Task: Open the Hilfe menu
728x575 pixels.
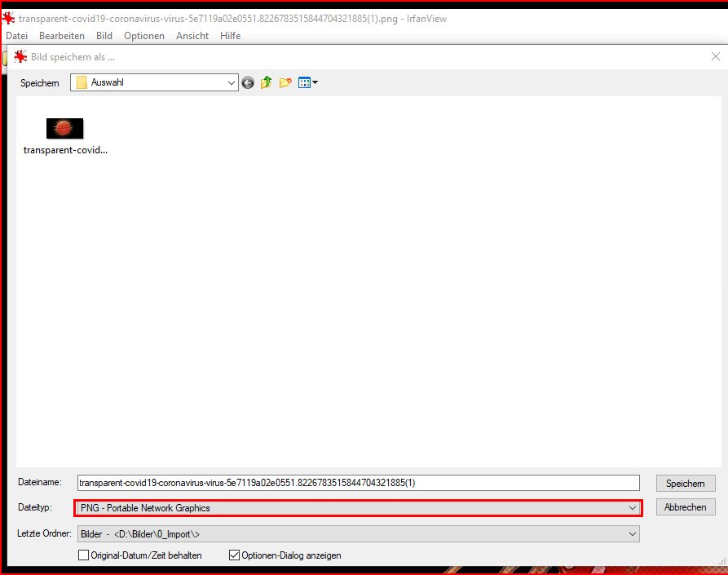Action: click(230, 36)
